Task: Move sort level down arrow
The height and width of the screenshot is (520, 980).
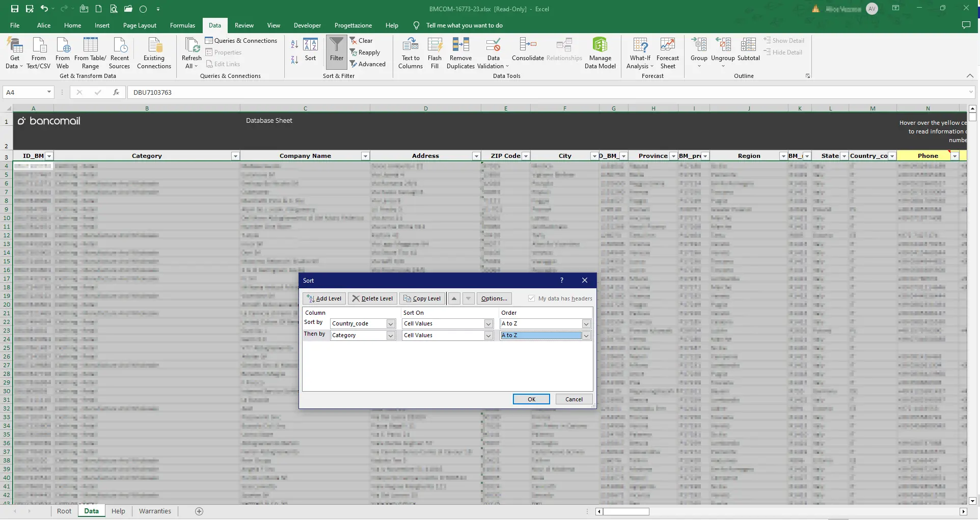Action: pos(469,298)
